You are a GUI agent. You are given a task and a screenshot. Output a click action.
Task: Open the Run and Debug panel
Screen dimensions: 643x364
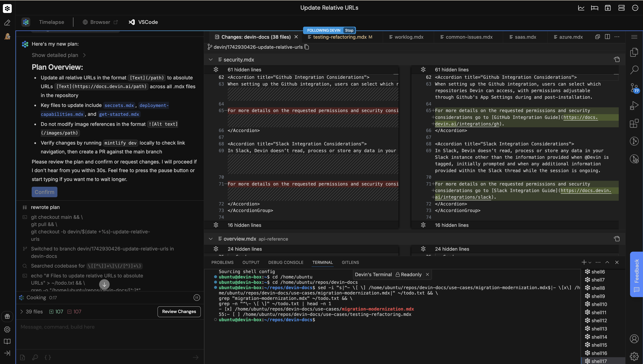pos(634,105)
